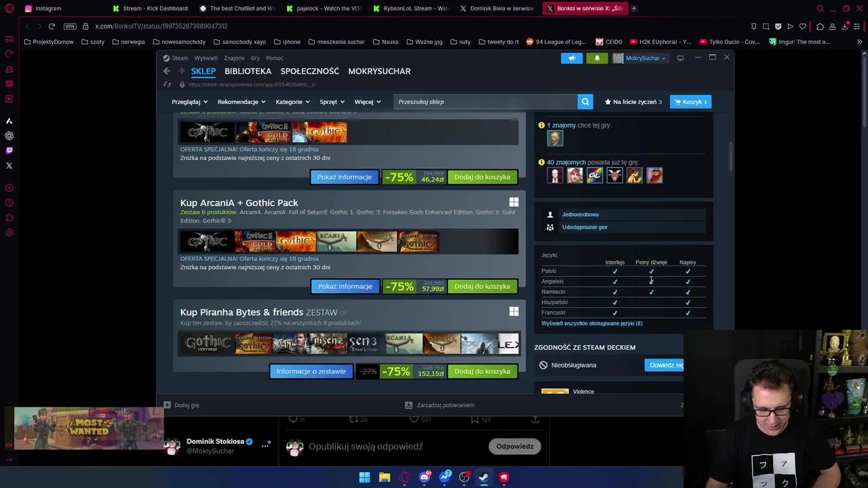The width and height of the screenshot is (868, 488).
Task: Click the avatar of the friend wanting this game
Action: pos(555,138)
